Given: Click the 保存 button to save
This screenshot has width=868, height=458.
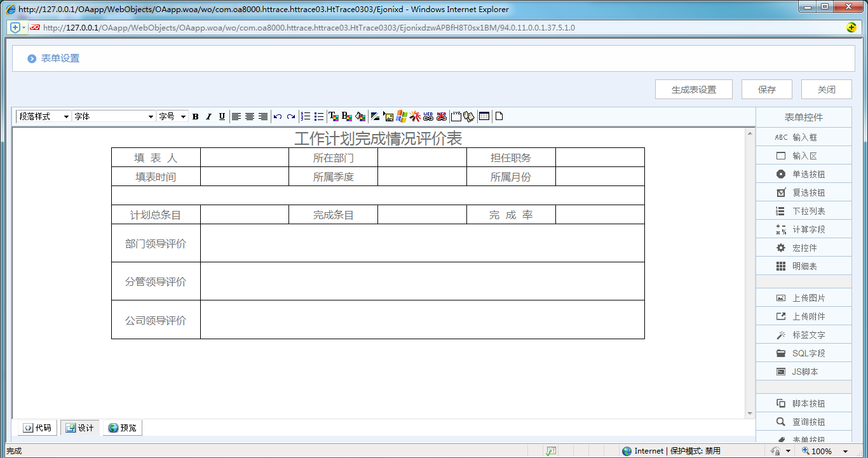Looking at the screenshot, I should (x=766, y=89).
